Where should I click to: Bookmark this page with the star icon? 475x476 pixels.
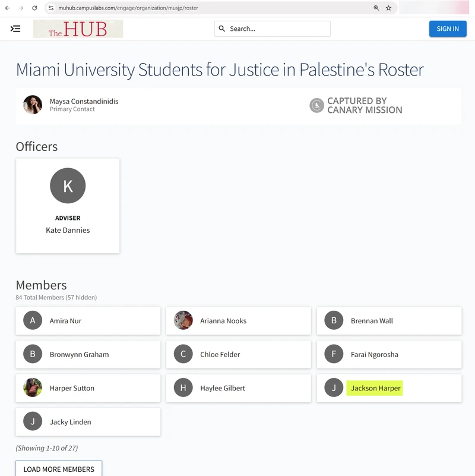(388, 8)
